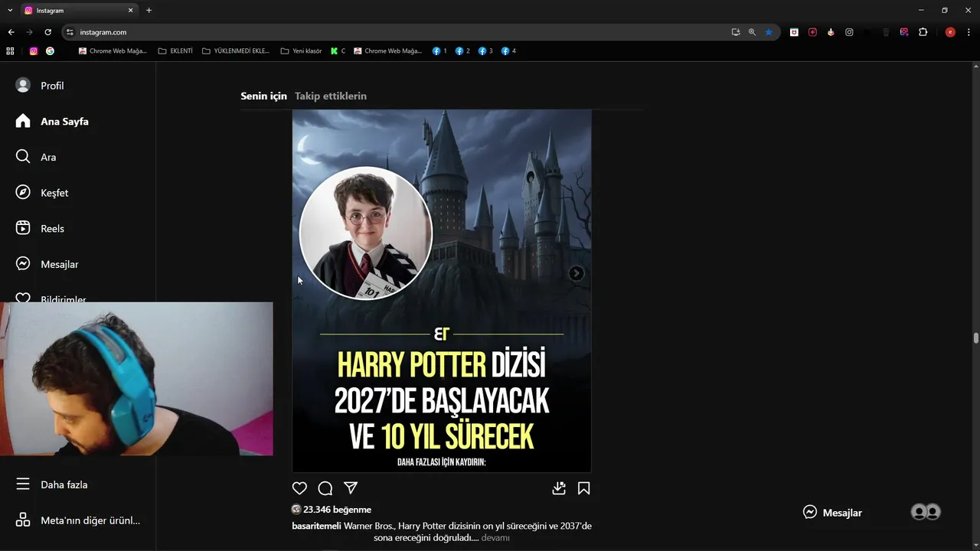This screenshot has width=980, height=551.
Task: Open the Instagram camera extension icon
Action: coord(849,32)
